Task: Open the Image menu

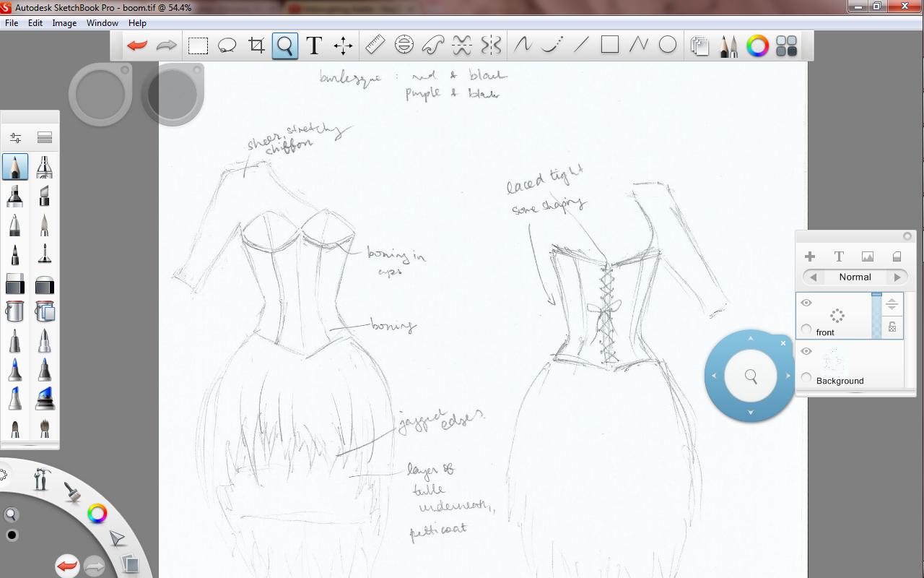Action: [64, 23]
